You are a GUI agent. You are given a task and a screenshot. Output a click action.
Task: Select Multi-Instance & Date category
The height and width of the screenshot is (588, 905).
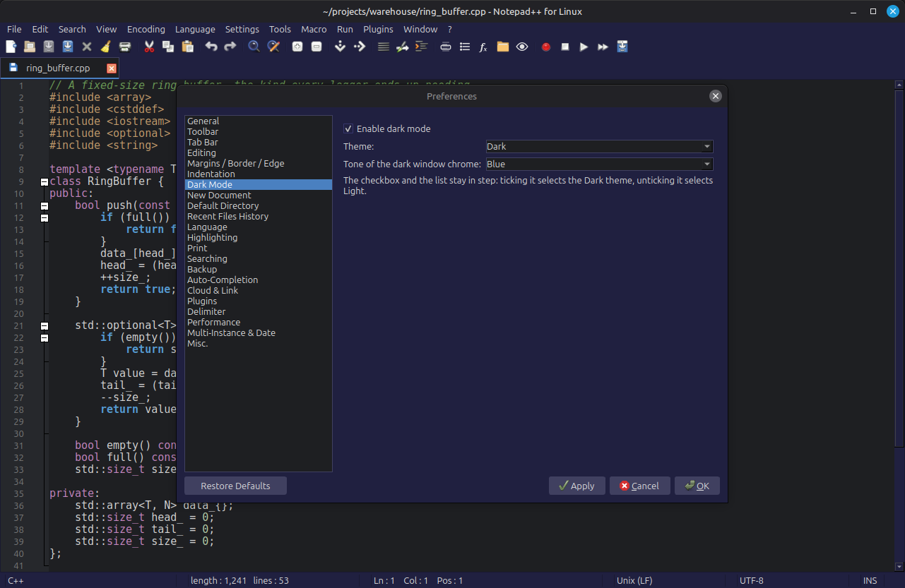pos(258,333)
